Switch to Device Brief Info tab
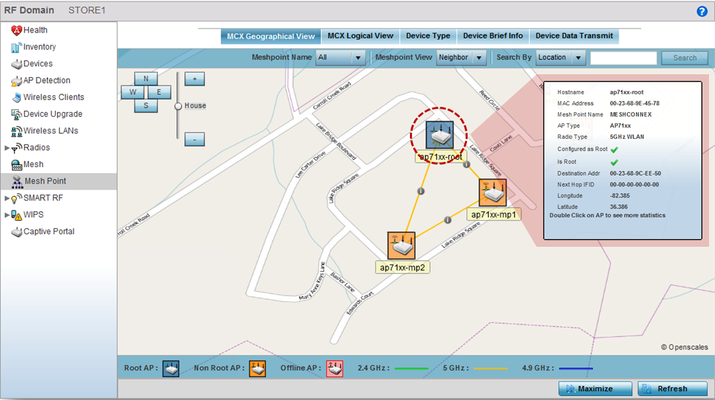Screen dimensions: 715x400 pos(493,36)
